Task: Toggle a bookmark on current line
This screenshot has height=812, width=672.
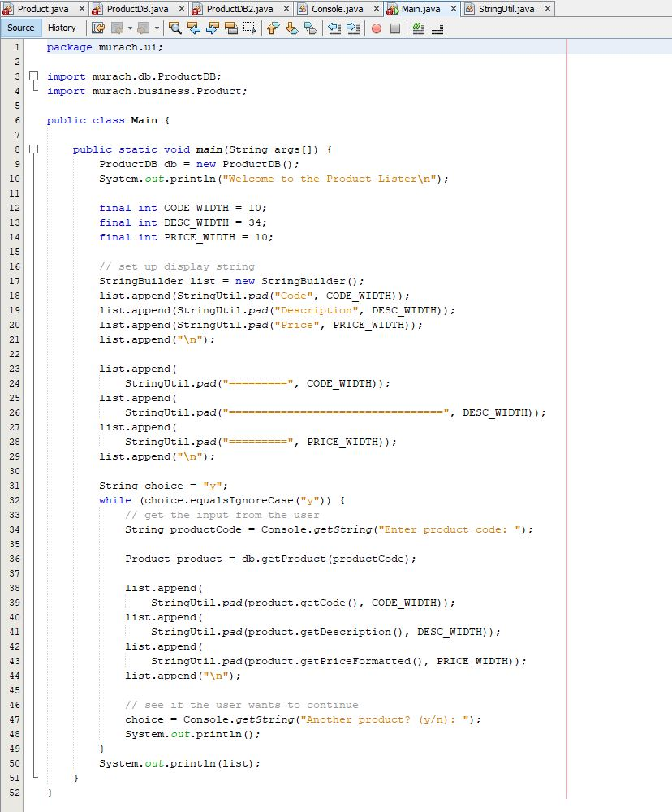Action: pyautogui.click(x=308, y=28)
